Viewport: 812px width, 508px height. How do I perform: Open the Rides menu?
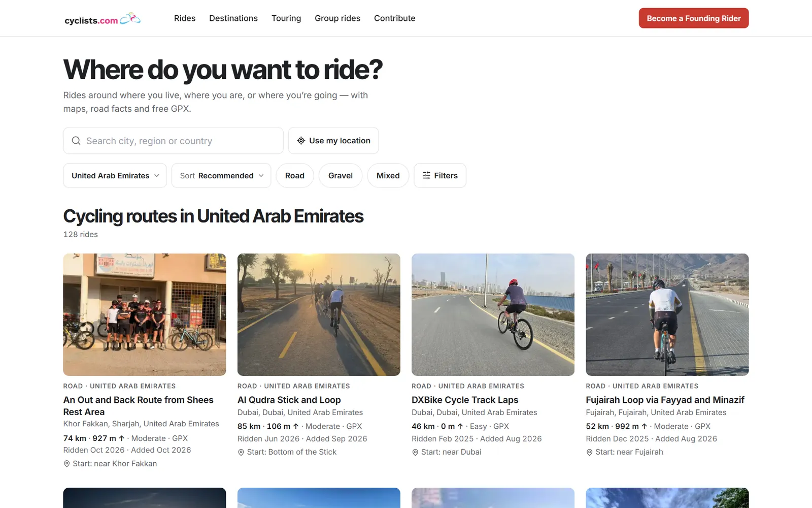coord(185,18)
